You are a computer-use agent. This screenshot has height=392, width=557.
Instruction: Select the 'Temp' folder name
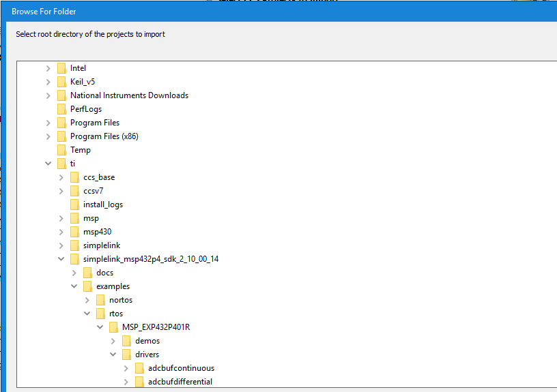(81, 150)
